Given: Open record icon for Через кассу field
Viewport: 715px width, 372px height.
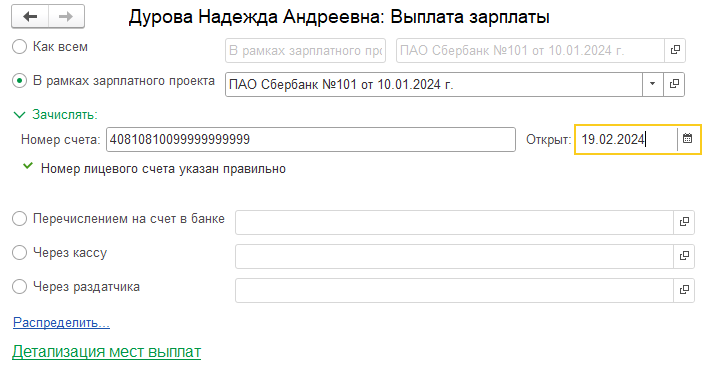Looking at the screenshot, I should [x=684, y=256].
